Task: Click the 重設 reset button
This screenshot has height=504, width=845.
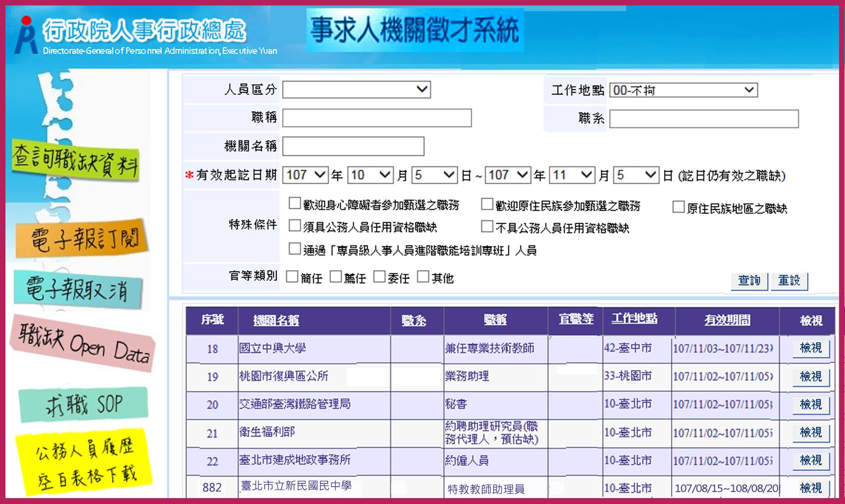Action: point(789,281)
